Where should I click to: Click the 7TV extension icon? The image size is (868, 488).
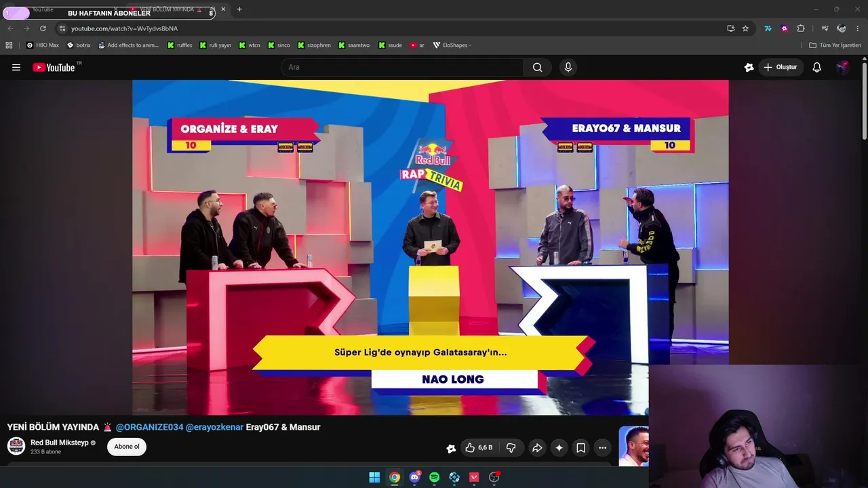click(x=768, y=28)
